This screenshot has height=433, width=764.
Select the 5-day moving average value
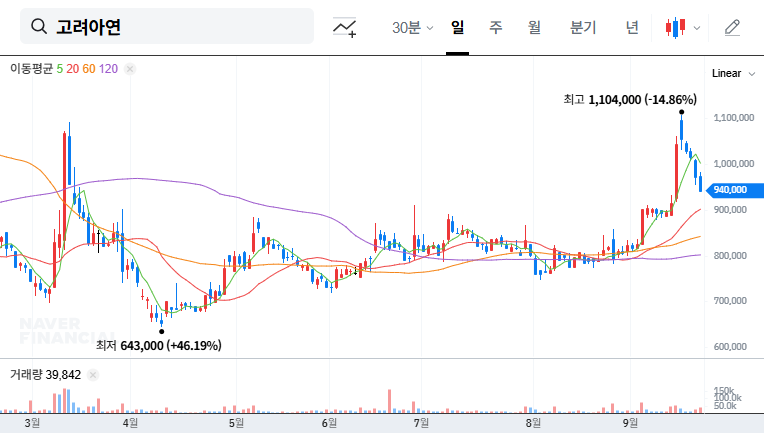59,69
